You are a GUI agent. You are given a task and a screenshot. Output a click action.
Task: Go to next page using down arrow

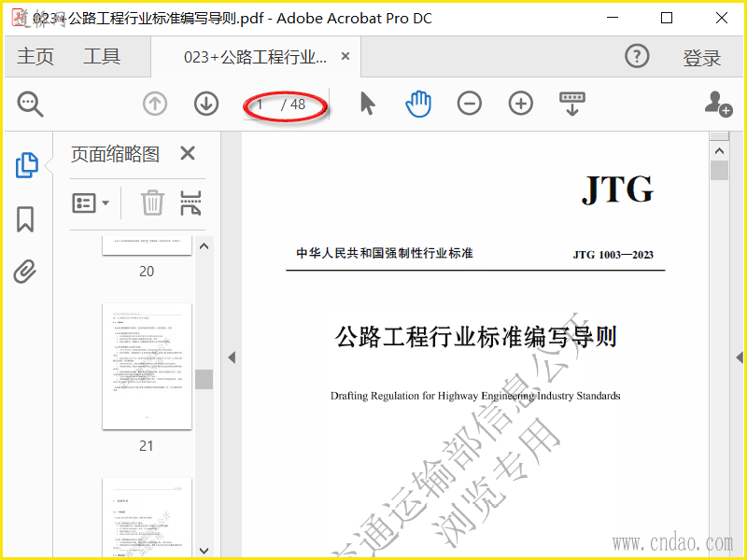[206, 104]
